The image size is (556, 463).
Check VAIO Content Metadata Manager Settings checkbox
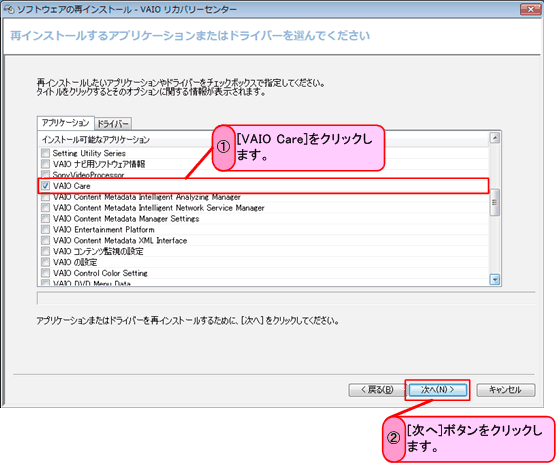tap(45, 218)
